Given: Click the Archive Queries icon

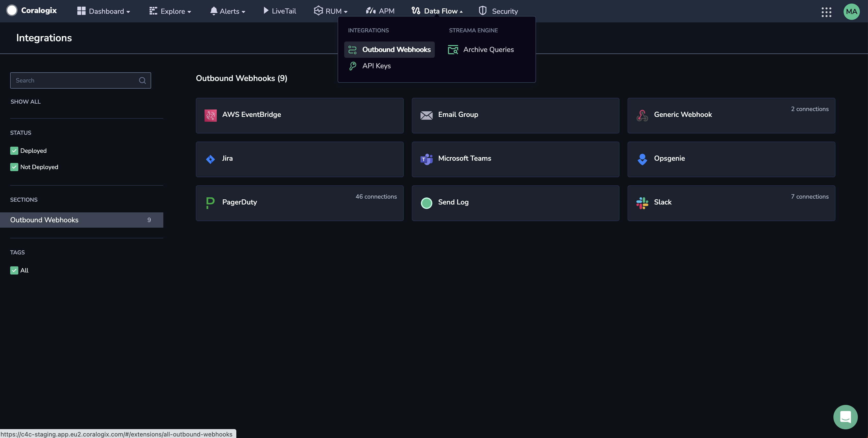Looking at the screenshot, I should point(453,50).
